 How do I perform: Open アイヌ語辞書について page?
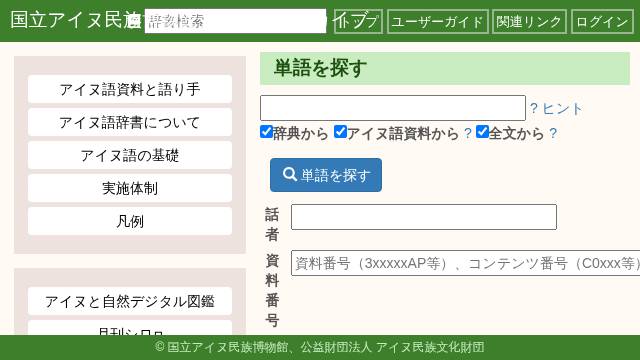[130, 122]
